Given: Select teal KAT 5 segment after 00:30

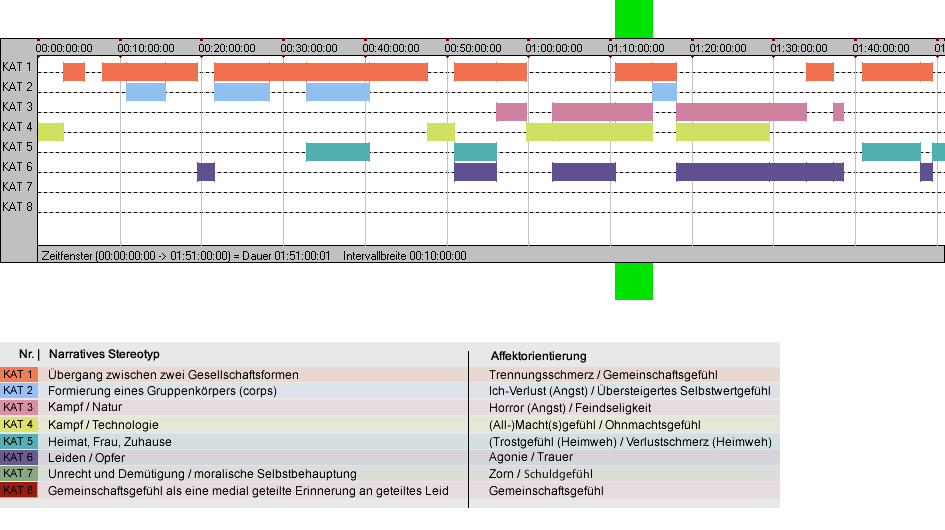Looking at the screenshot, I should 338,151.
